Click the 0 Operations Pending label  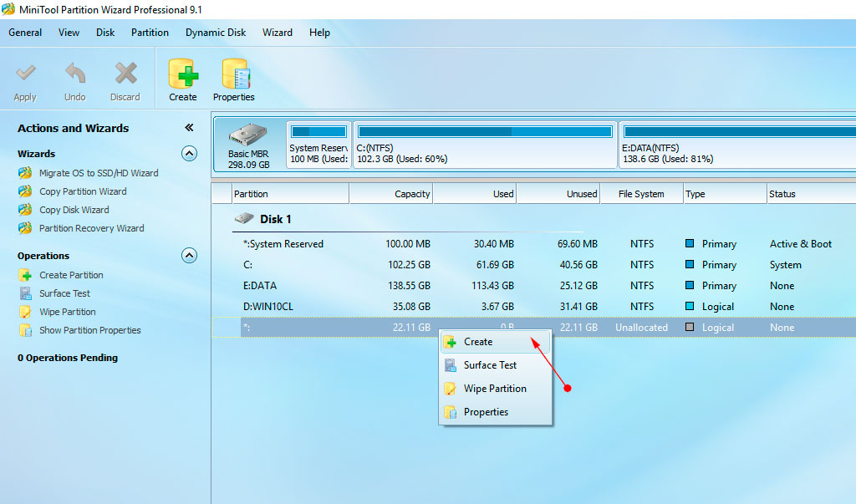68,358
